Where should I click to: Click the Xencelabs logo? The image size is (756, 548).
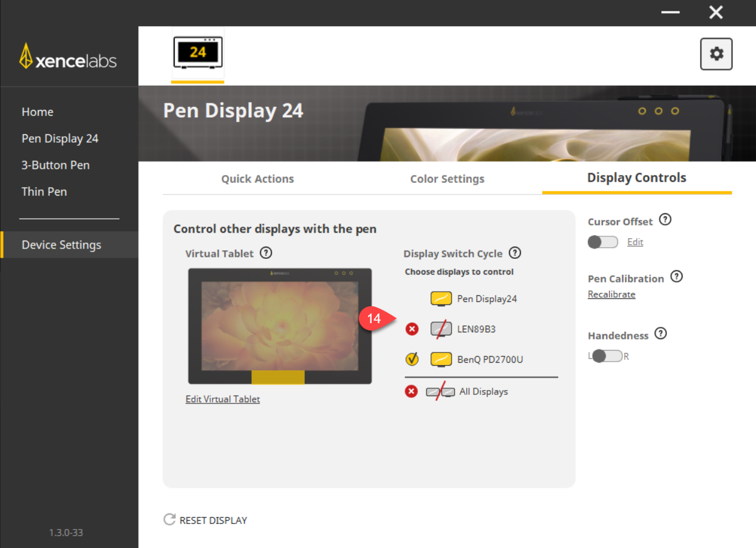[x=68, y=56]
